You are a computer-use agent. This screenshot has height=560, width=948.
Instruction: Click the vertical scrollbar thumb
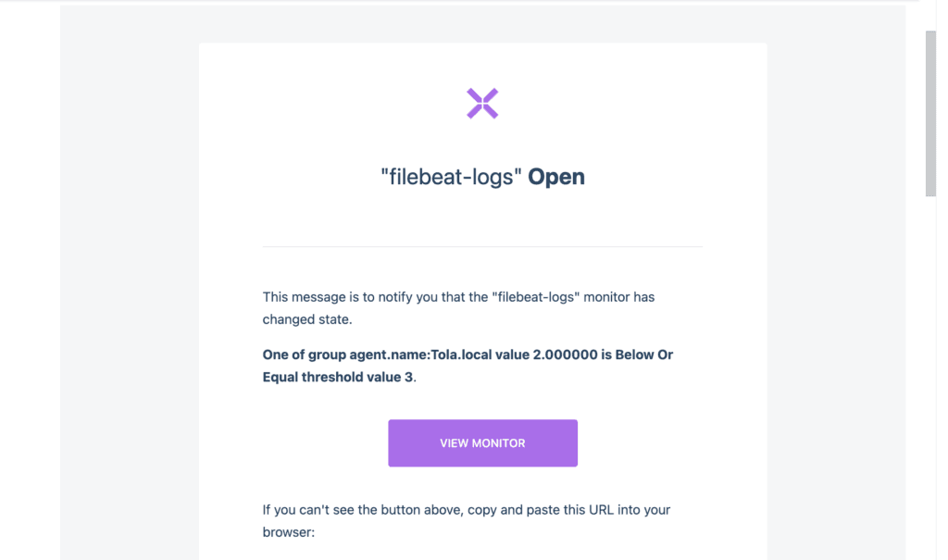(930, 114)
